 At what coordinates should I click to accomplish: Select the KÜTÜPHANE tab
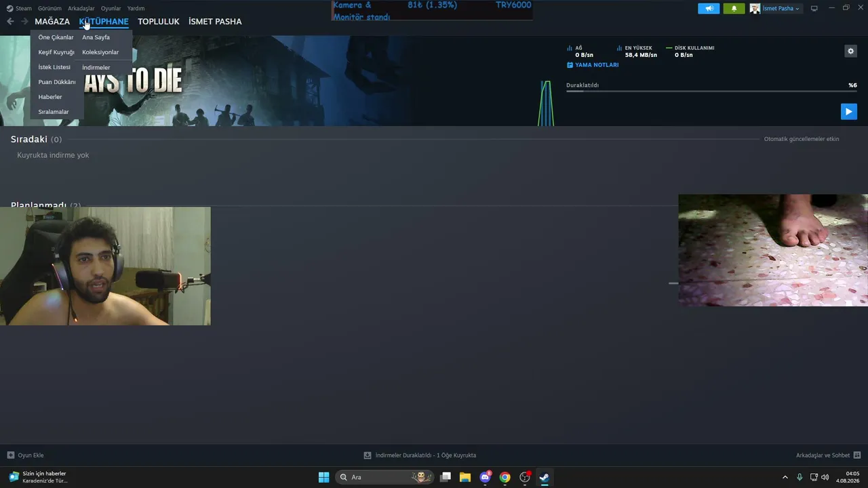104,22
